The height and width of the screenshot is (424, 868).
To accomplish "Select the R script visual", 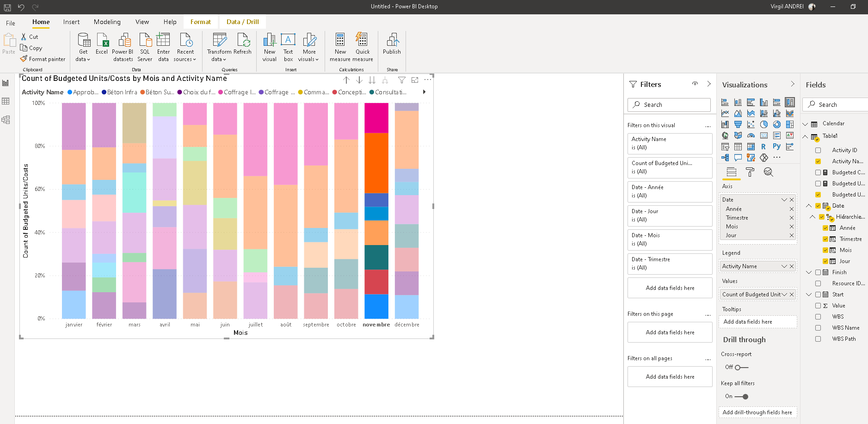I will pos(764,146).
